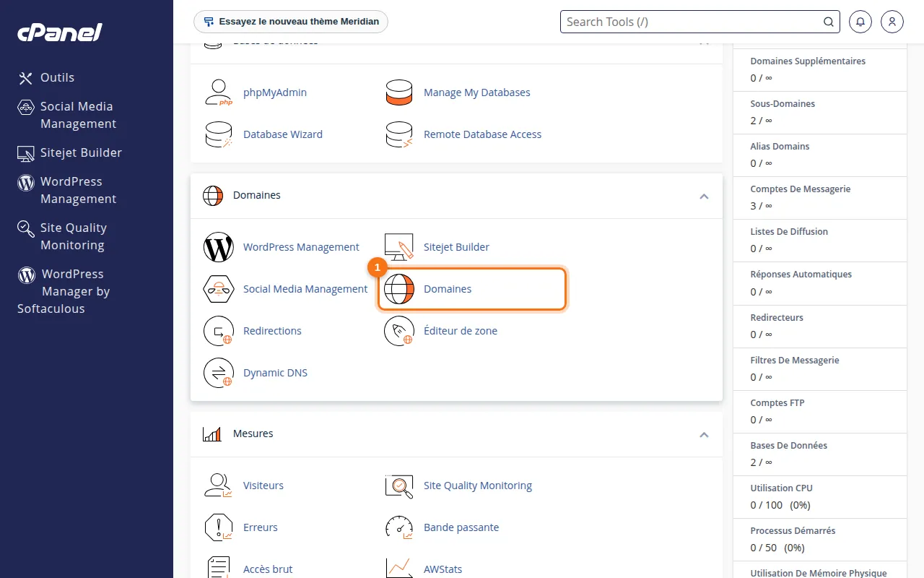Screen dimensions: 924x578
Task: Open the Social Media Management hexagon icon
Action: click(x=218, y=289)
